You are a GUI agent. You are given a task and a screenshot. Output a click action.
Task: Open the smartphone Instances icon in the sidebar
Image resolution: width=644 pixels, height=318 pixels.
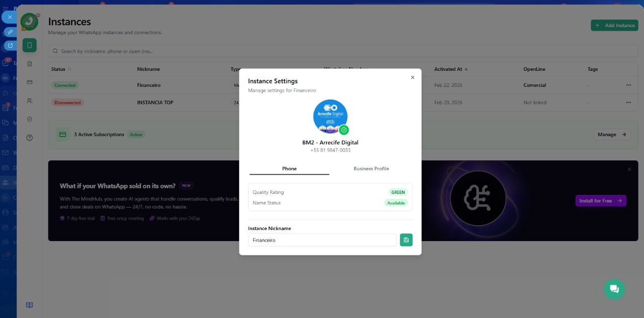pos(30,45)
